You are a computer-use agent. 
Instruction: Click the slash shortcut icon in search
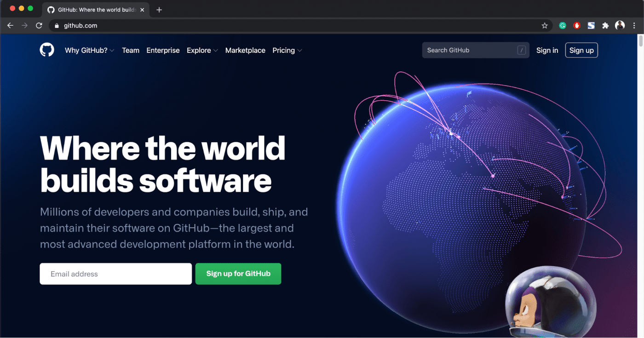tap(522, 50)
